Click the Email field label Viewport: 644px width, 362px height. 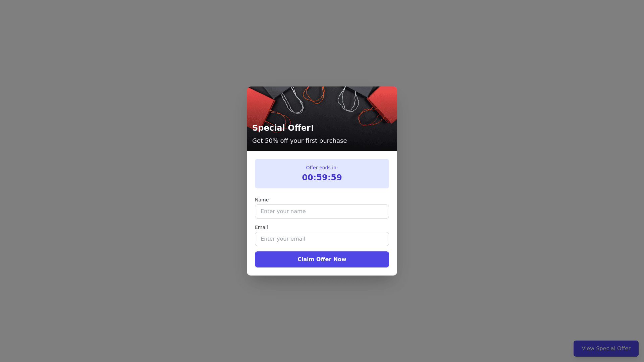click(261, 227)
